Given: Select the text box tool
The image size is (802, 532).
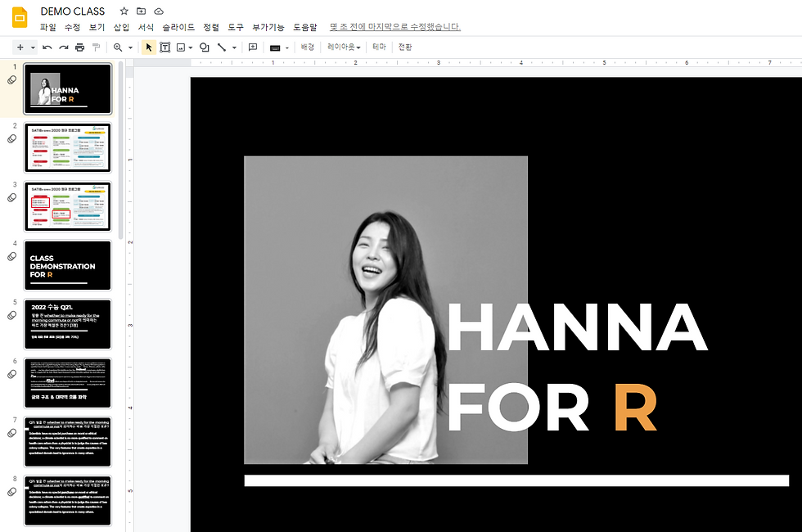Looking at the screenshot, I should (x=164, y=47).
